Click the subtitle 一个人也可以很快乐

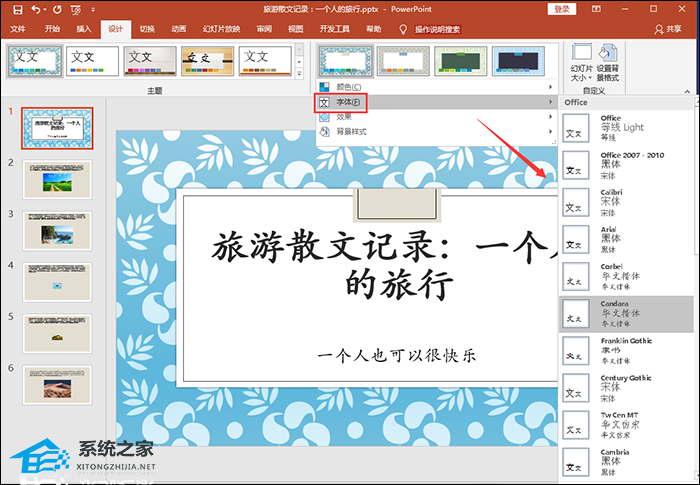click(397, 355)
